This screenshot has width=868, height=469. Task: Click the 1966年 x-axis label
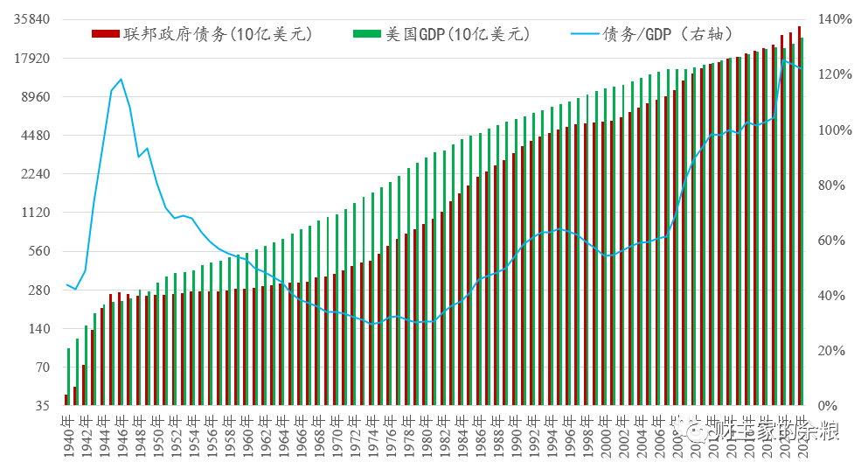302,436
